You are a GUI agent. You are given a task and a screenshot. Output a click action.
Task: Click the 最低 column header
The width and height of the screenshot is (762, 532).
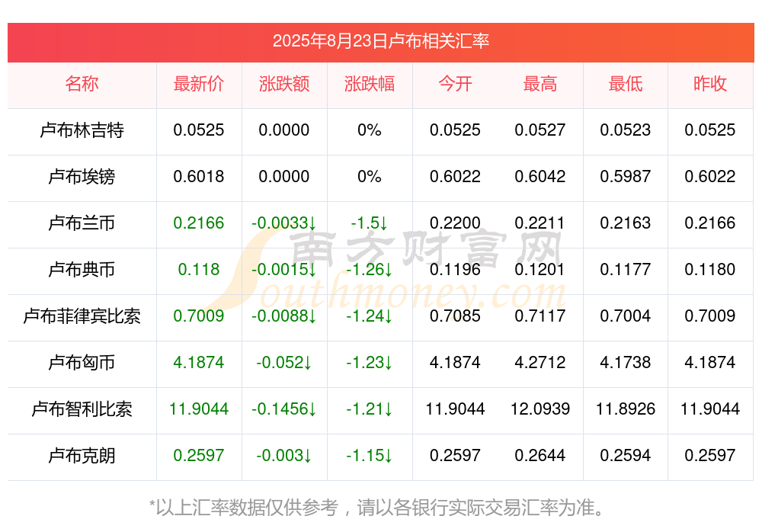coord(626,84)
